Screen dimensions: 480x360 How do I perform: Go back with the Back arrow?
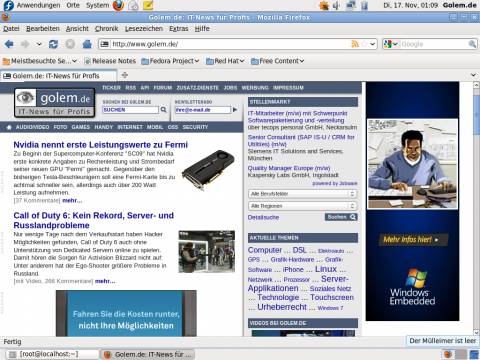tap(9, 44)
